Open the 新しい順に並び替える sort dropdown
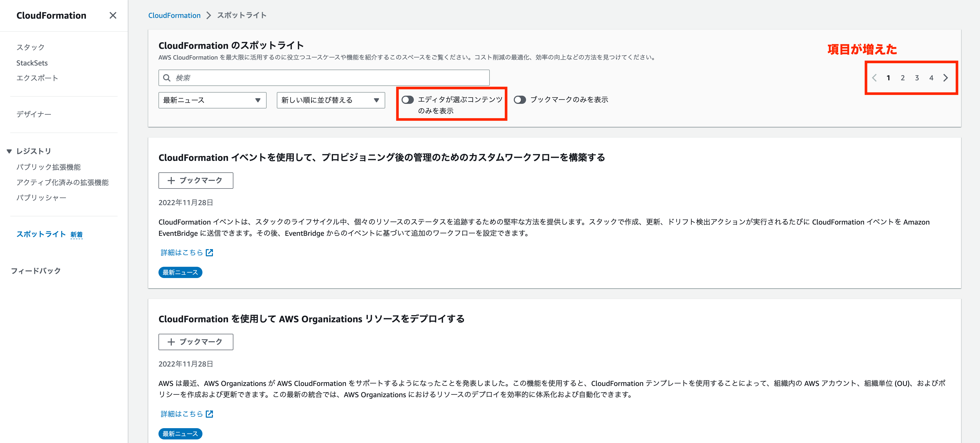This screenshot has height=443, width=980. [x=331, y=101]
